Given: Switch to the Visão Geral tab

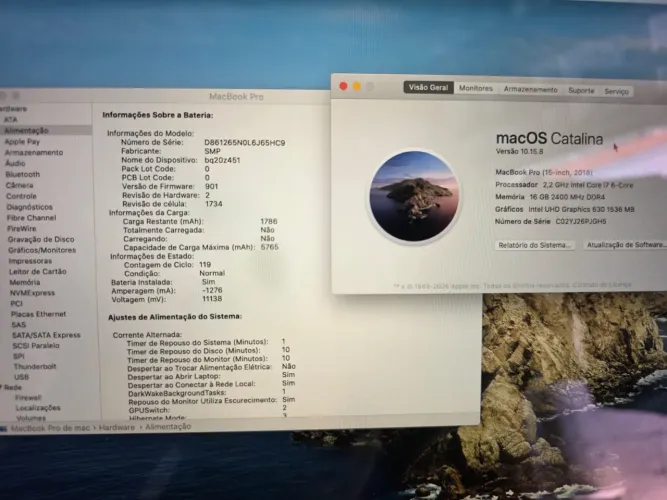Looking at the screenshot, I should click(x=428, y=87).
